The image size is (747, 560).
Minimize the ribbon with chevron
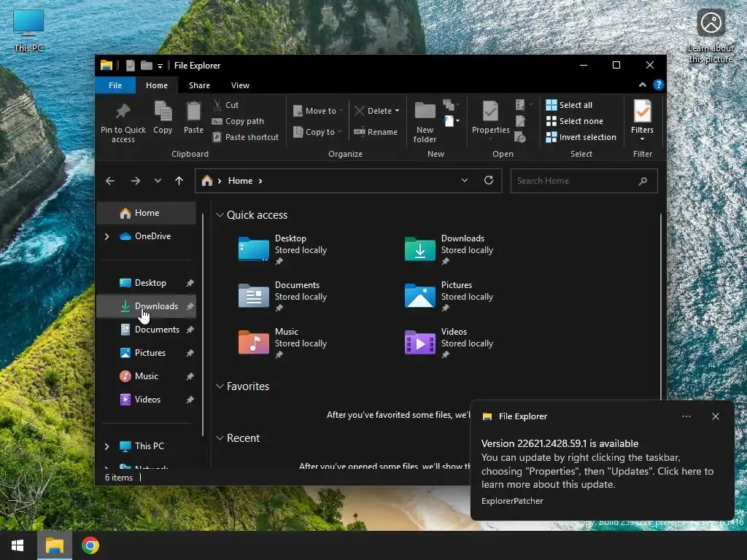[642, 85]
